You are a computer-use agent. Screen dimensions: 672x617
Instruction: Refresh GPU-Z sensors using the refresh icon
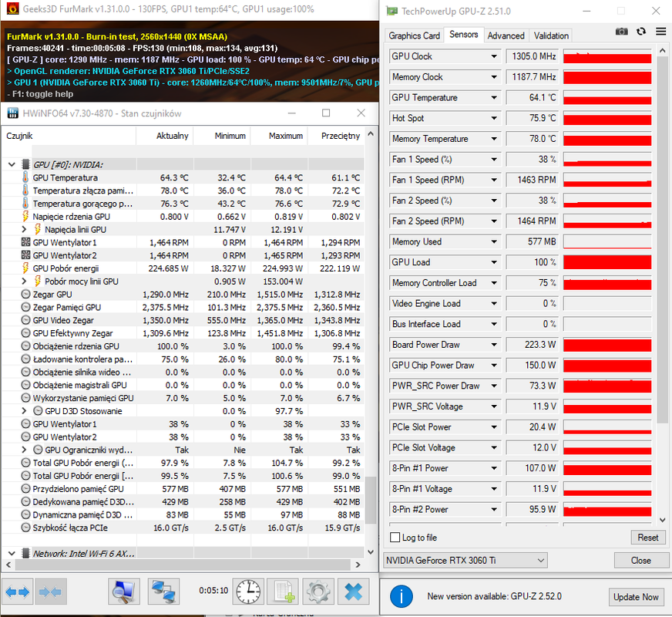(x=641, y=32)
